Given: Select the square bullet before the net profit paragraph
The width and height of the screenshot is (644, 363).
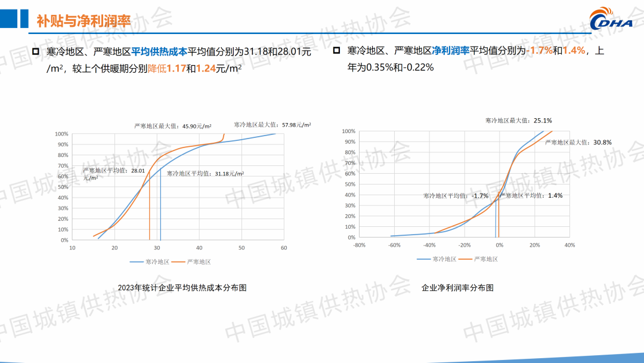Looking at the screenshot, I should [336, 51].
